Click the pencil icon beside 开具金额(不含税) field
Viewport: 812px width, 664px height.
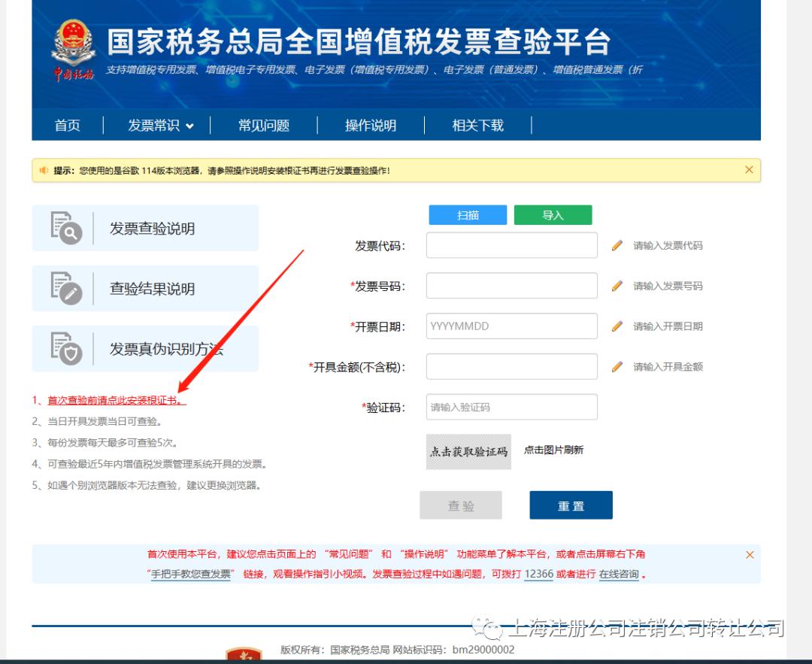point(617,366)
